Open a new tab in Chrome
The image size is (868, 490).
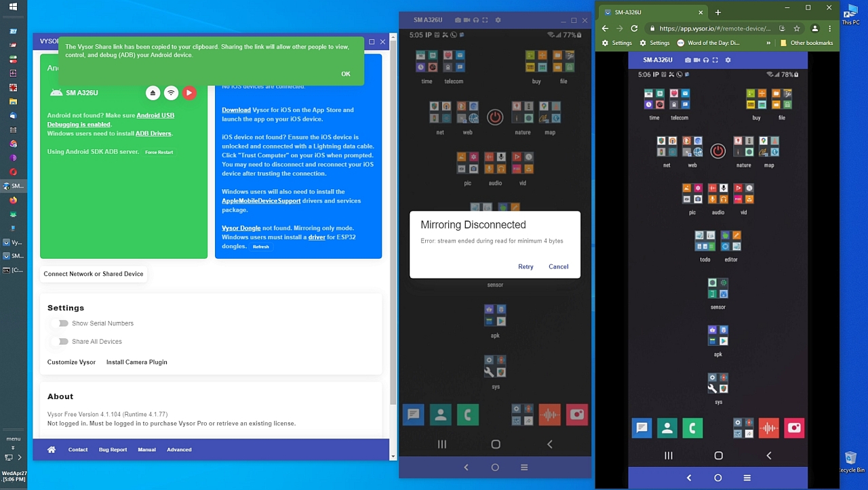click(717, 12)
